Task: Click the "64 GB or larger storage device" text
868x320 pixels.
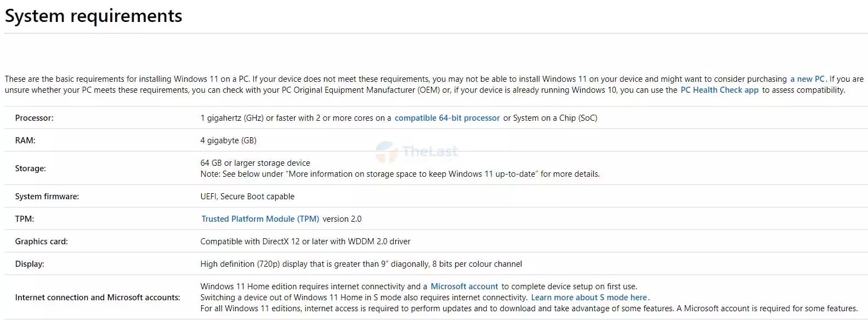Action: (255, 163)
